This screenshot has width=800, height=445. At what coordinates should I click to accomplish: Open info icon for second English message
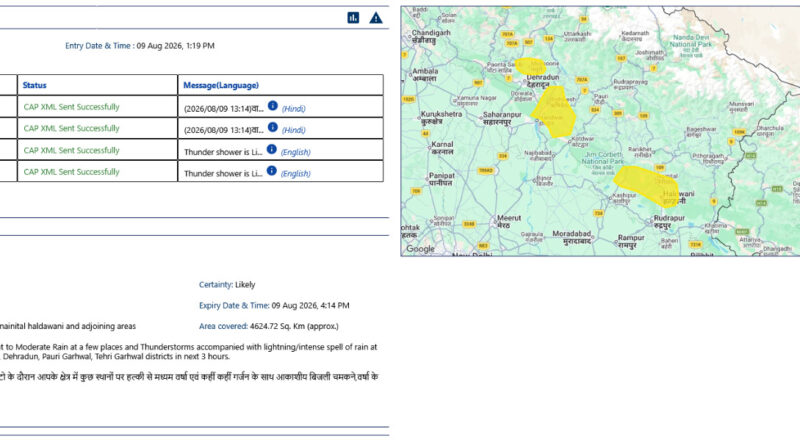(272, 170)
